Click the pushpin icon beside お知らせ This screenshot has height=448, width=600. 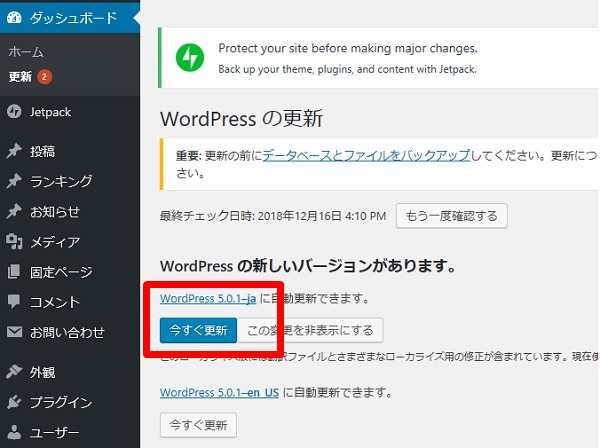(14, 211)
